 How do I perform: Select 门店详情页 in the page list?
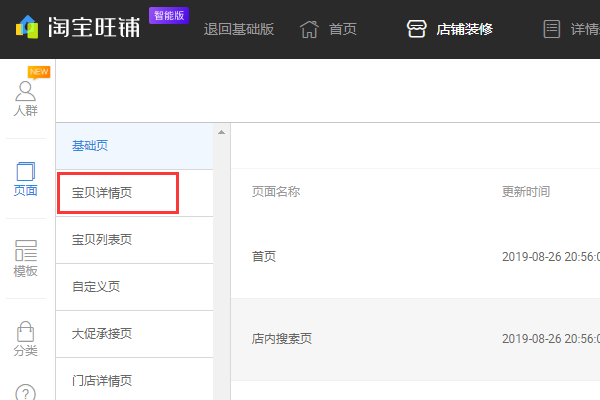click(101, 380)
